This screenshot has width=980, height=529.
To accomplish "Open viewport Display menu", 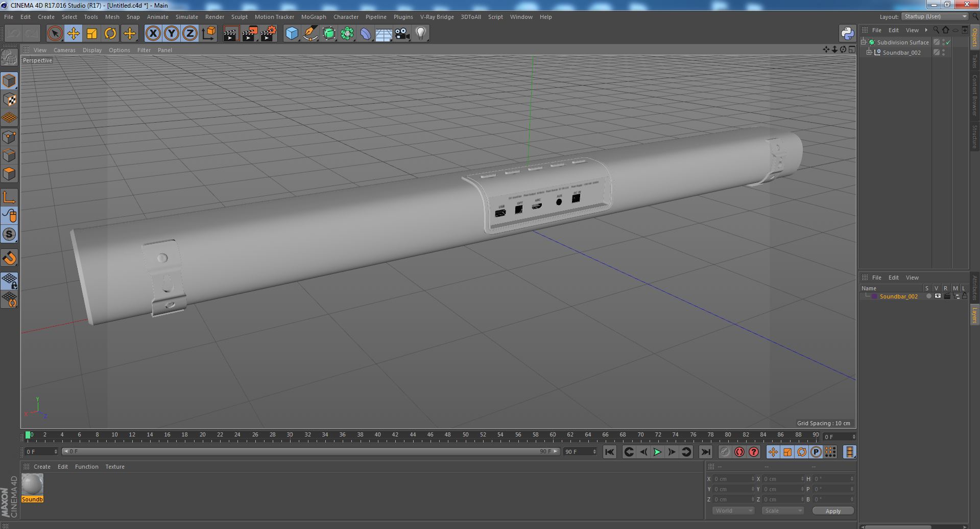I will (92, 50).
